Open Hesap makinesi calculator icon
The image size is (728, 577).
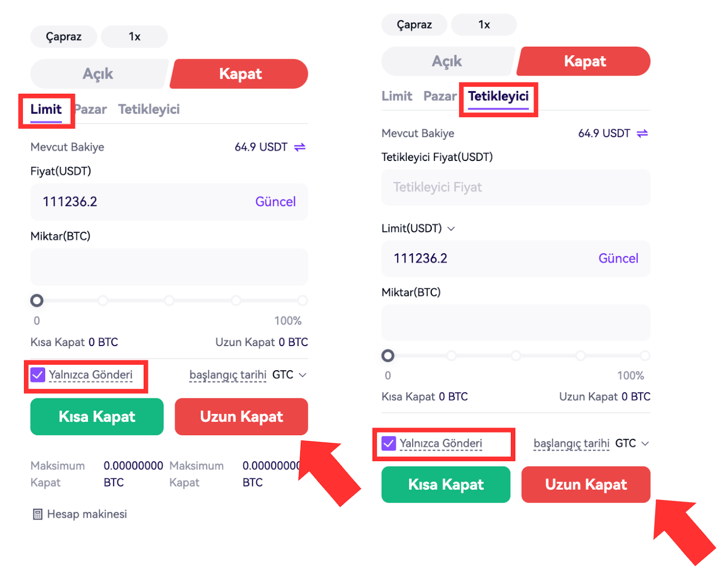click(x=38, y=514)
